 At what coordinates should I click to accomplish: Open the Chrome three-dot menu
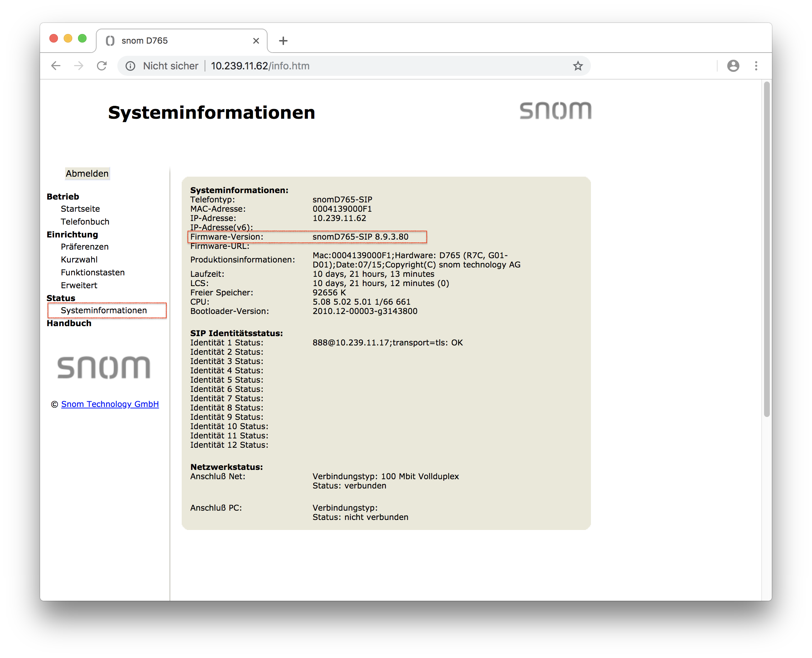pyautogui.click(x=756, y=65)
